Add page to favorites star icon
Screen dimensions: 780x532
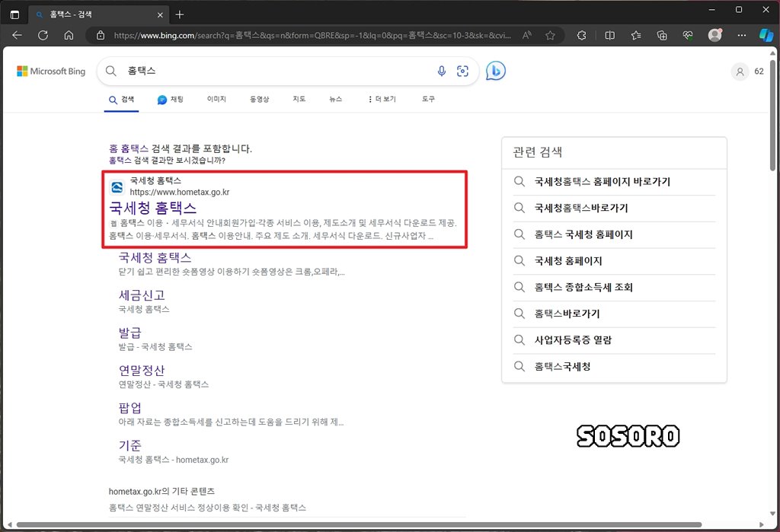point(550,35)
